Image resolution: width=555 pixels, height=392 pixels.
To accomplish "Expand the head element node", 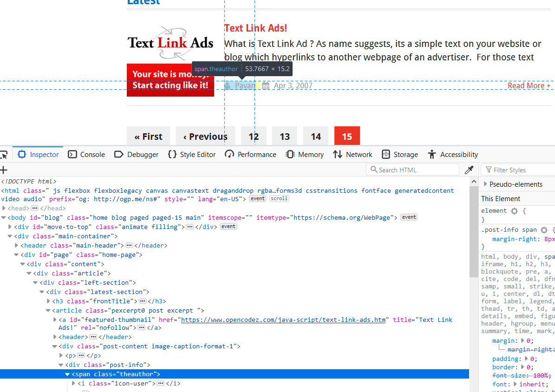I will pyautogui.click(x=4, y=208).
